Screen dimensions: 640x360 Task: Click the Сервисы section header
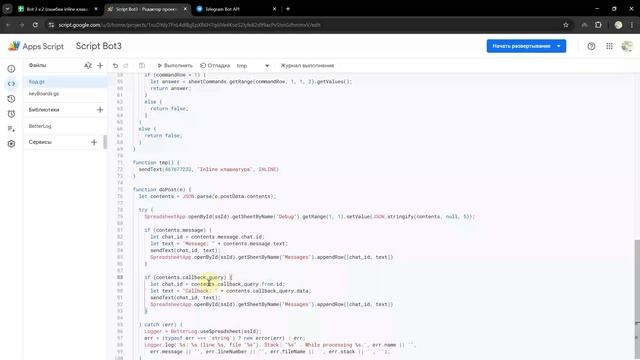(40, 142)
